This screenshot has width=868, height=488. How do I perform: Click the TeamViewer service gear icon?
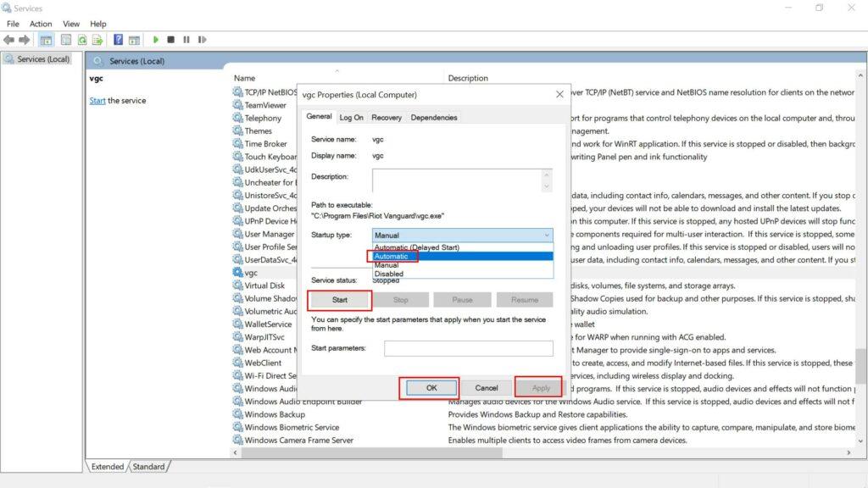238,104
